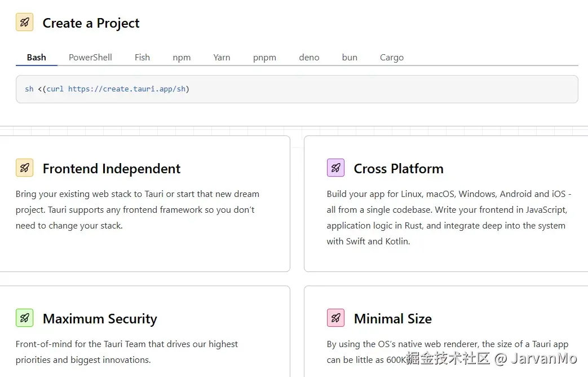Select the Bash tab
The image size is (588, 377).
coord(37,57)
